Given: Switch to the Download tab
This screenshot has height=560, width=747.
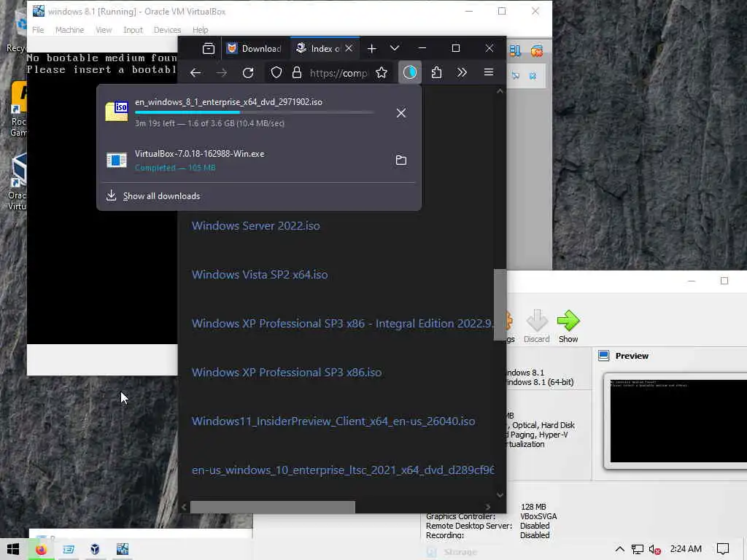Looking at the screenshot, I should click(x=255, y=49).
